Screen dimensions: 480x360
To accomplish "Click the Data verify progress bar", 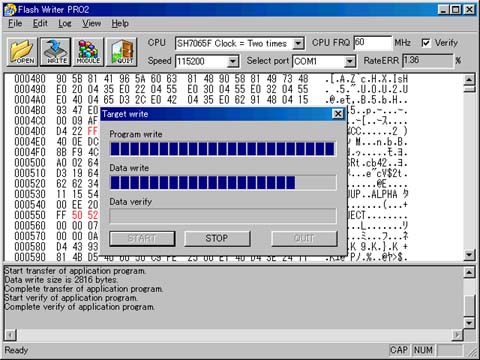I will [223, 216].
